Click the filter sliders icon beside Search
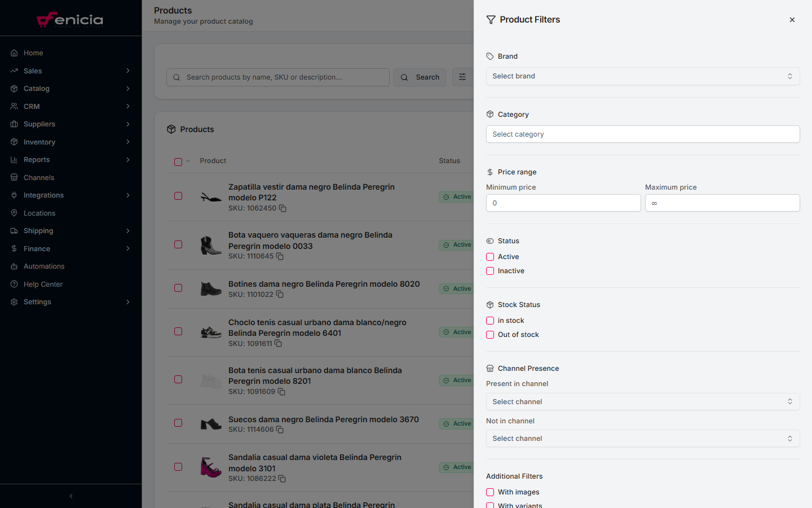Screen dimensions: 812x508 462,77
